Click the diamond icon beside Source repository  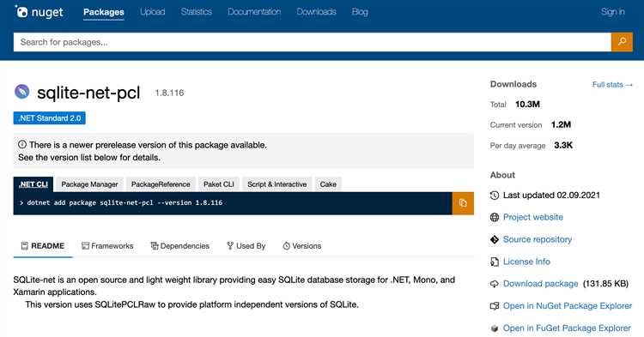click(x=495, y=239)
